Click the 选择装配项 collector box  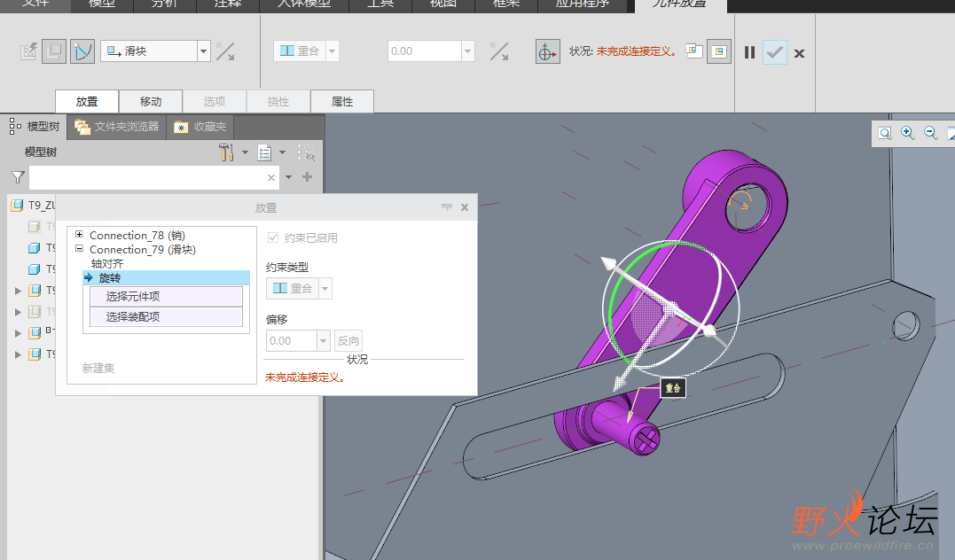coord(167,316)
